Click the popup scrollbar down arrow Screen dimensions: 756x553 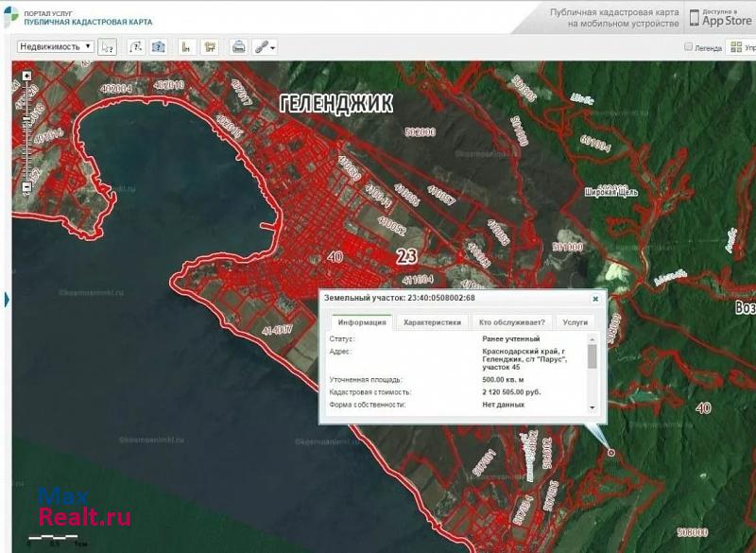tap(593, 406)
